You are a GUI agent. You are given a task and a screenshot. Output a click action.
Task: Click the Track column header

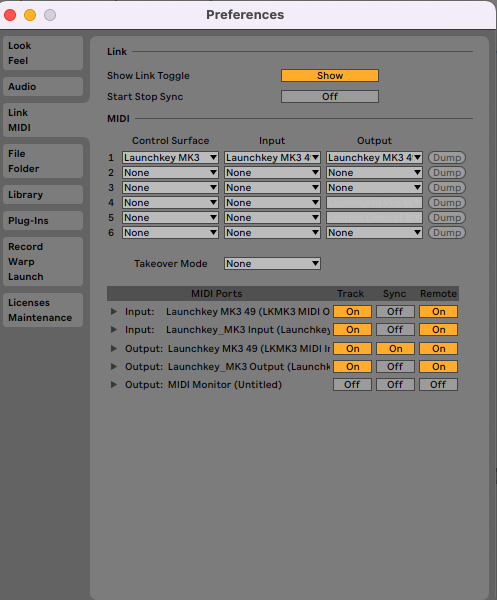click(x=350, y=293)
